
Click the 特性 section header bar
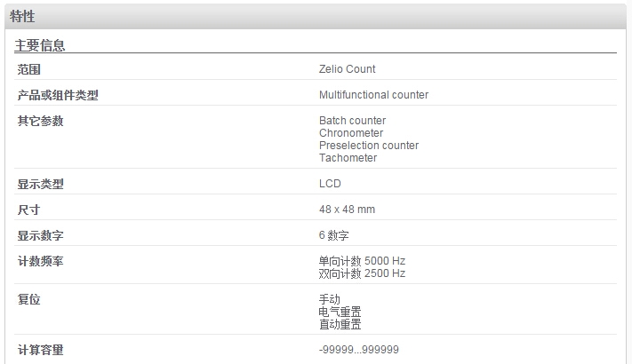316,17
